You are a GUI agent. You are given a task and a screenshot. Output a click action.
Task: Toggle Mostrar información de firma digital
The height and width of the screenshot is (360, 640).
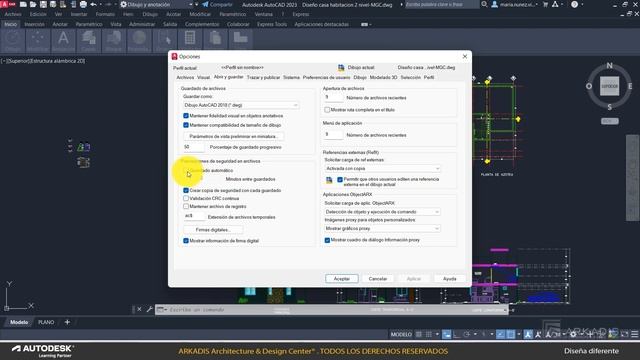coord(186,241)
